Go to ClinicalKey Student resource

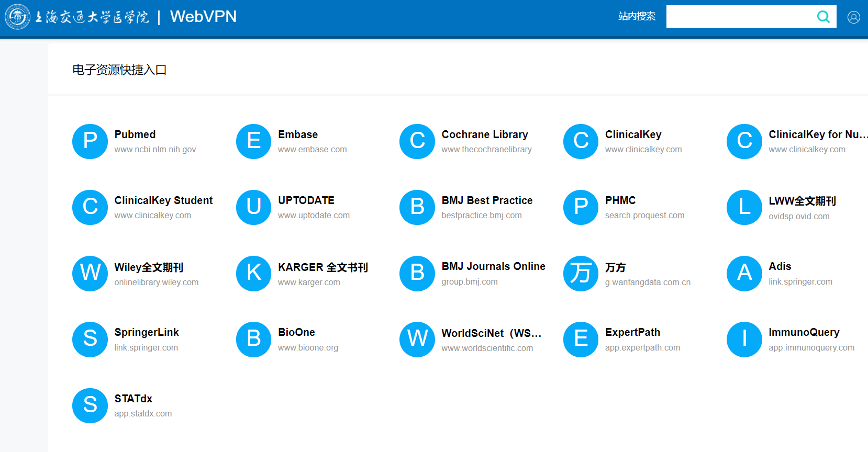tap(163, 200)
